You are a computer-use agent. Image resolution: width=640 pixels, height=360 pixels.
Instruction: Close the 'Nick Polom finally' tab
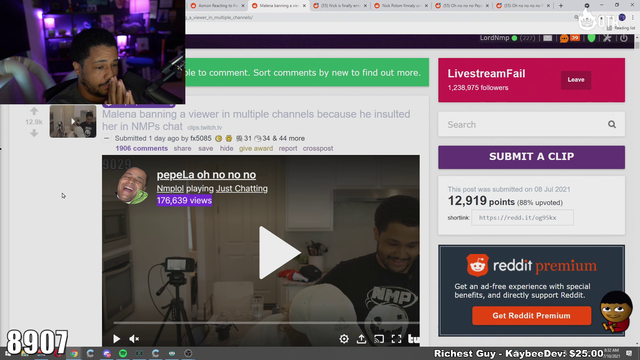pyautogui.click(x=426, y=6)
